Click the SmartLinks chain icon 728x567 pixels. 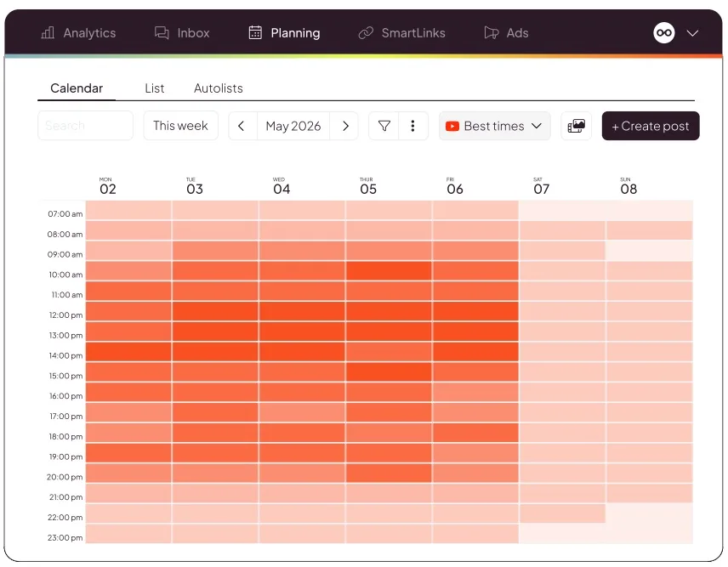tap(366, 33)
